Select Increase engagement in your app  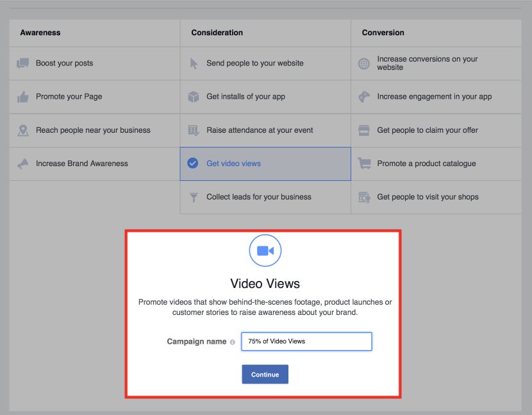(436, 97)
